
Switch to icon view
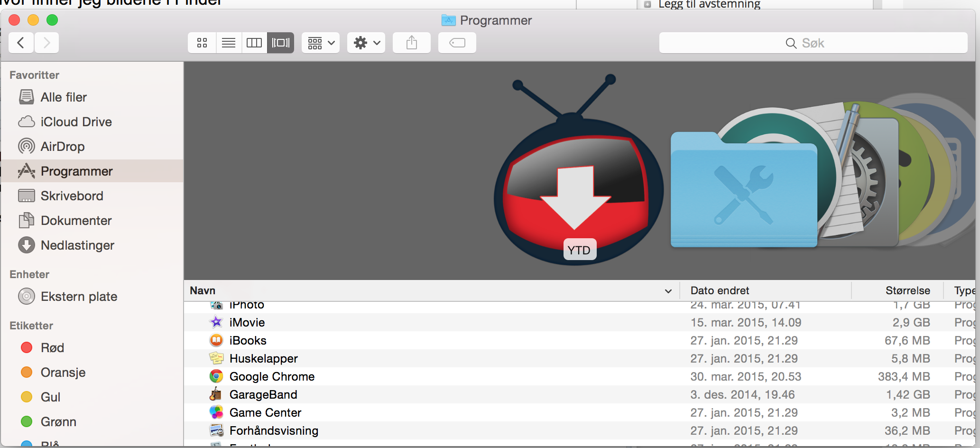pos(202,43)
